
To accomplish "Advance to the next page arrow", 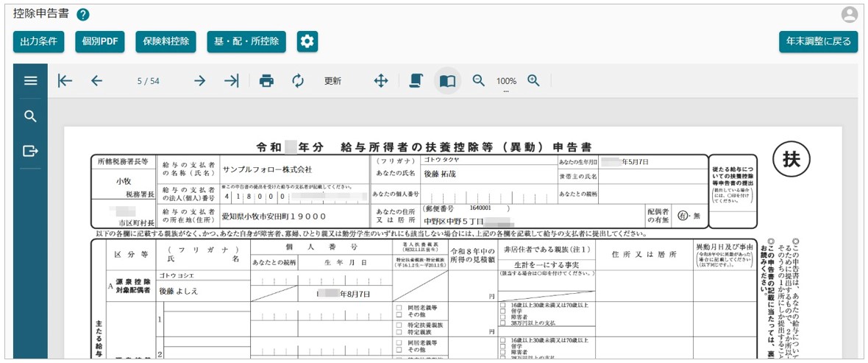I will pos(199,81).
